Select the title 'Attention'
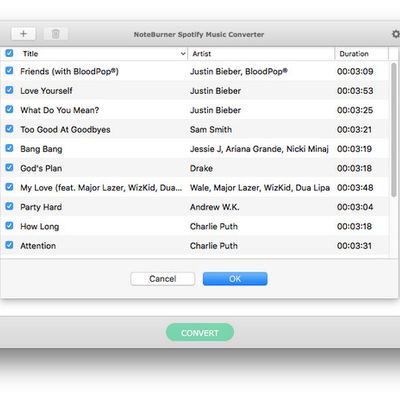The height and width of the screenshot is (400, 400). tap(38, 246)
